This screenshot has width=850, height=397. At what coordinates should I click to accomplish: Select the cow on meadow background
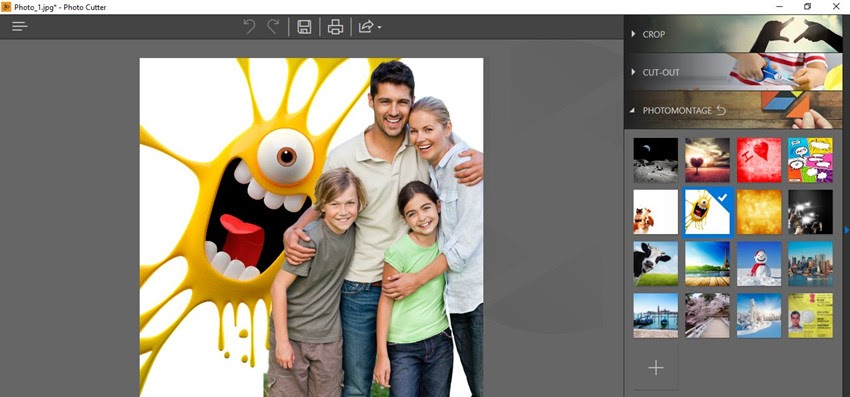click(655, 264)
